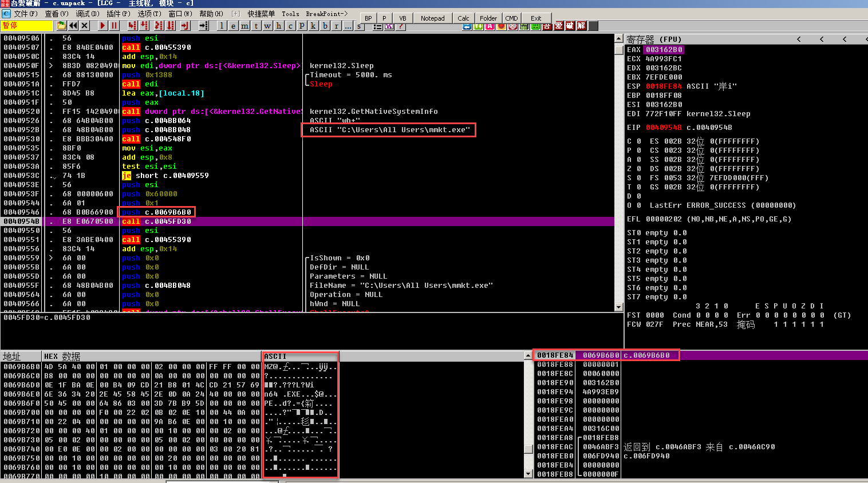Select the push c.0069B6B0 instruction
This screenshot has width=868, height=483.
pos(156,212)
